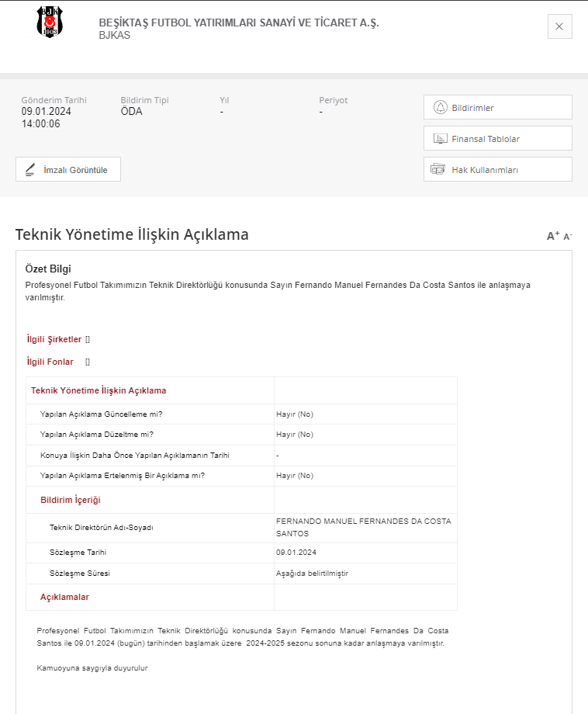The width and height of the screenshot is (588, 714).
Task: Click the Aşağıda belirtilmiştir value
Action: click(312, 574)
